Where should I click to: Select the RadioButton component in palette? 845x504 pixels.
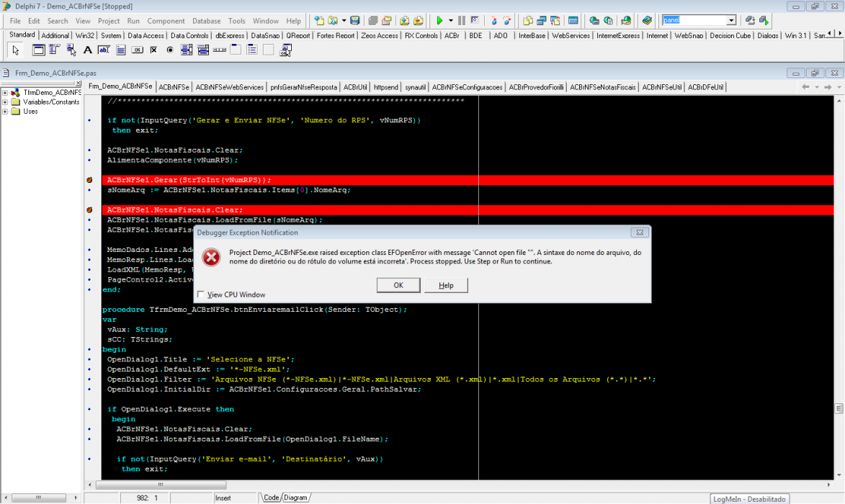point(170,50)
